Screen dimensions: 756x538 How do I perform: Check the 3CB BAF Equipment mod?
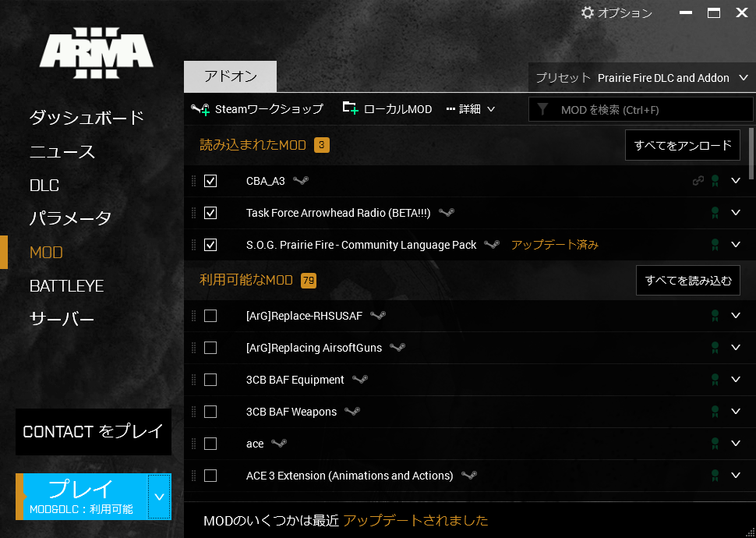point(210,380)
